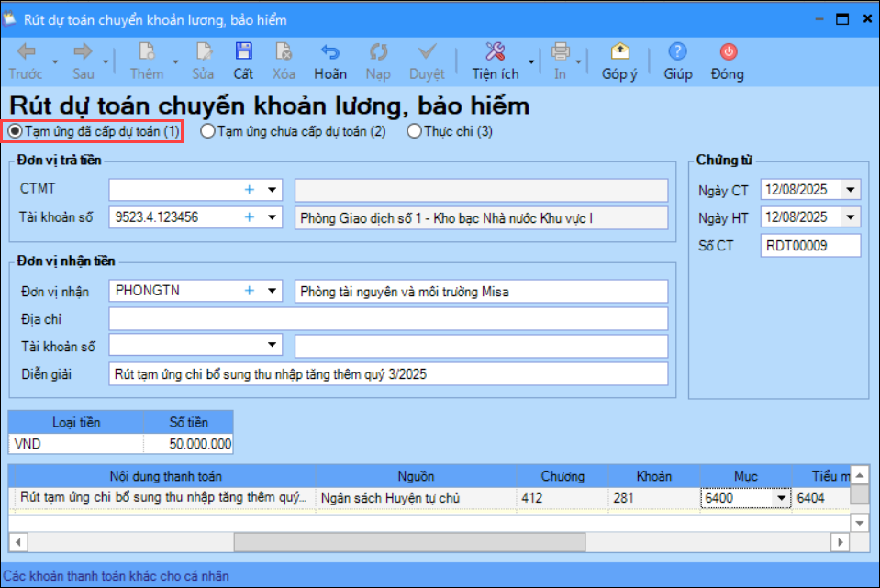The height and width of the screenshot is (588, 880).
Task: Select the Ngân sách Huyện tự chủ cell
Action: 416,498
